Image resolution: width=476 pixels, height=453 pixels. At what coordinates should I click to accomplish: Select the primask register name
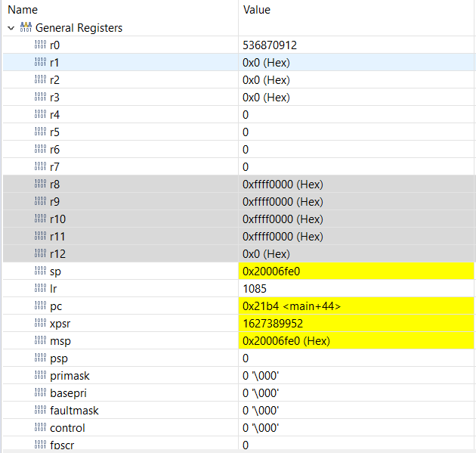pyautogui.click(x=70, y=376)
